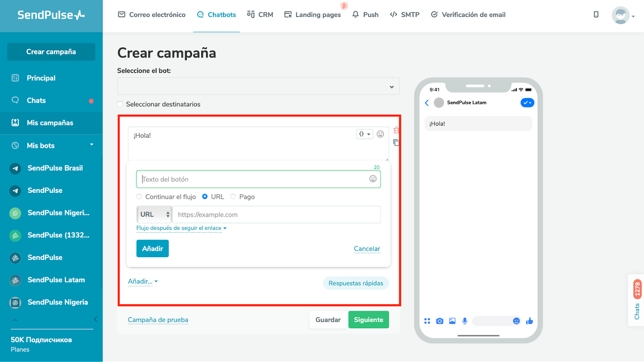The image size is (644, 362).
Task: Click the Cancelar link
Action: coord(367,249)
